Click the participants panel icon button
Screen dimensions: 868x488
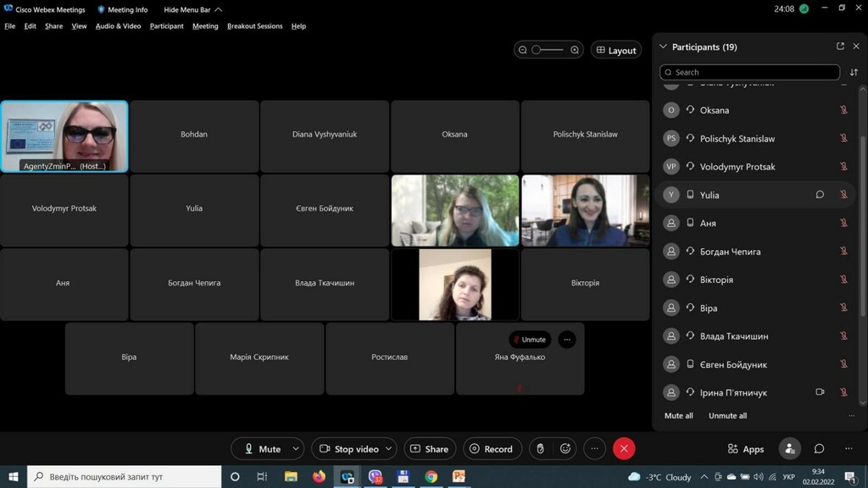pos(789,449)
